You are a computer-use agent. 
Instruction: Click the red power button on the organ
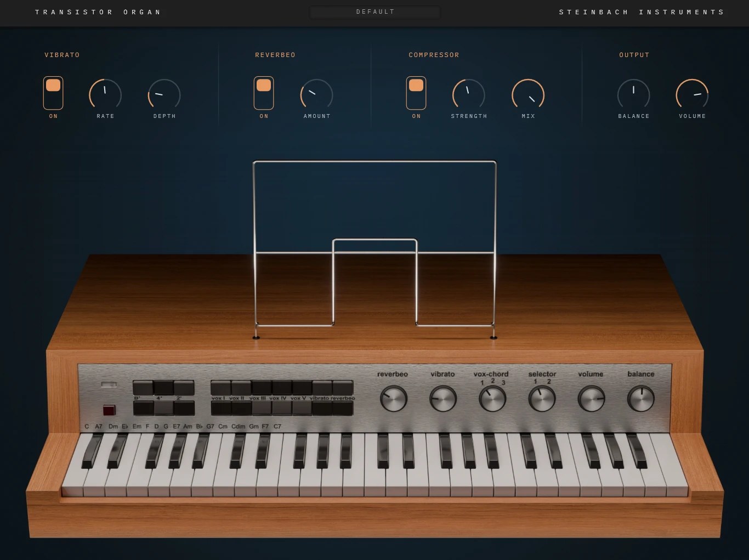click(109, 410)
